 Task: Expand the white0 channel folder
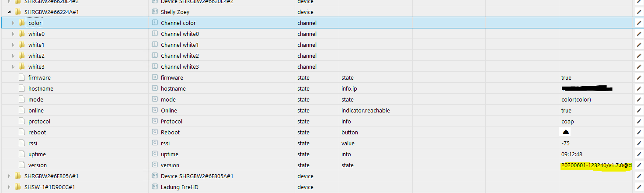[13, 34]
